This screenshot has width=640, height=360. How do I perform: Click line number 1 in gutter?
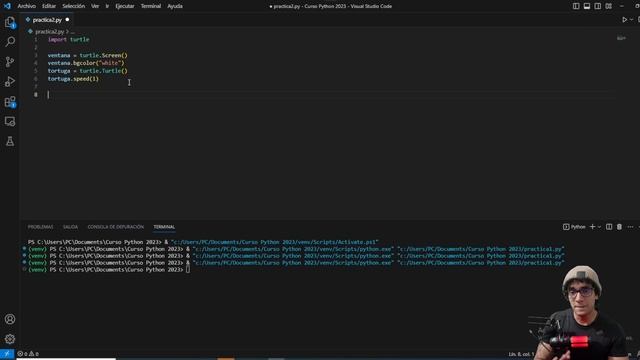[x=36, y=40]
